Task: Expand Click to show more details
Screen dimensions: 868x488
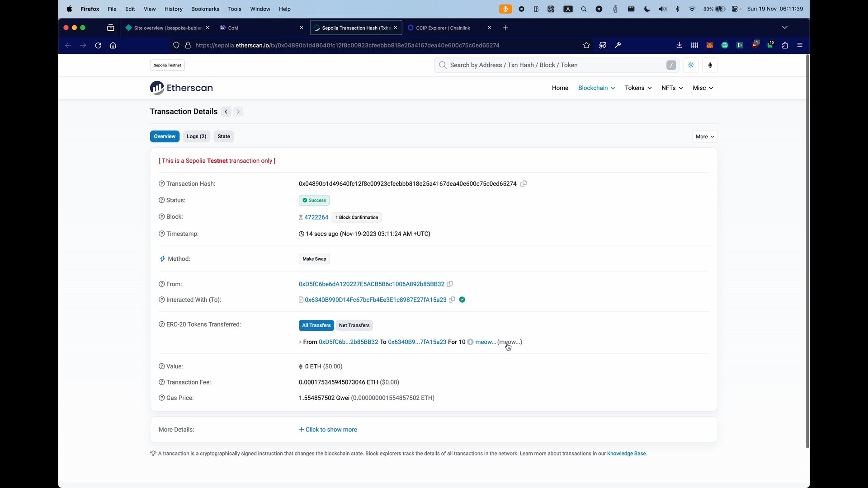Action: tap(328, 430)
